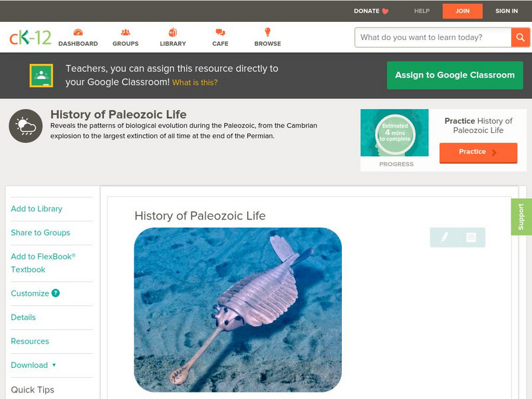
Task: Click the Customize help question mark icon
Action: pos(56,293)
